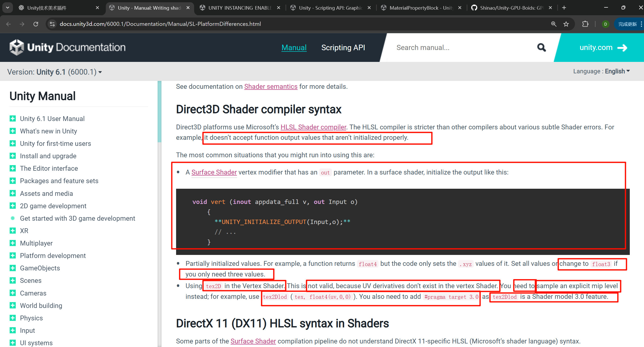The height and width of the screenshot is (347, 644).
Task: Open the extensions puzzle icon
Action: (x=585, y=24)
